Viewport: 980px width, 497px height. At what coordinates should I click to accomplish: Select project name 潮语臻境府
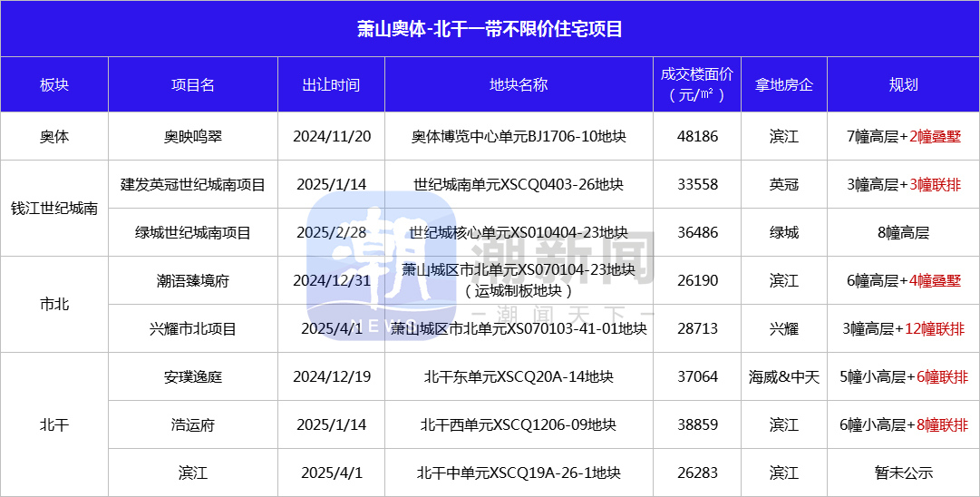tap(193, 280)
